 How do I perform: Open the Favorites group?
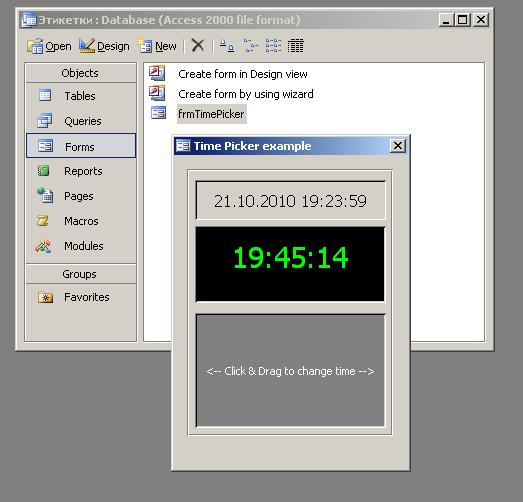click(81, 297)
